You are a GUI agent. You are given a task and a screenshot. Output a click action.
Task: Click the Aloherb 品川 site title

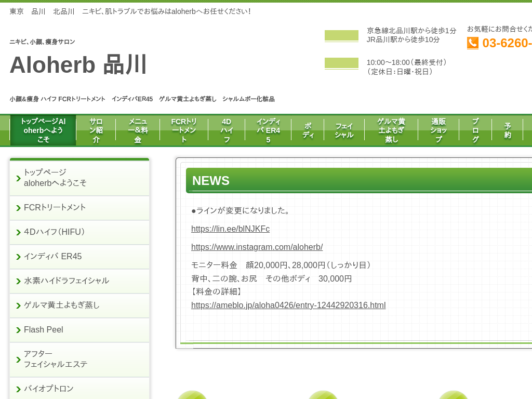pos(78,64)
